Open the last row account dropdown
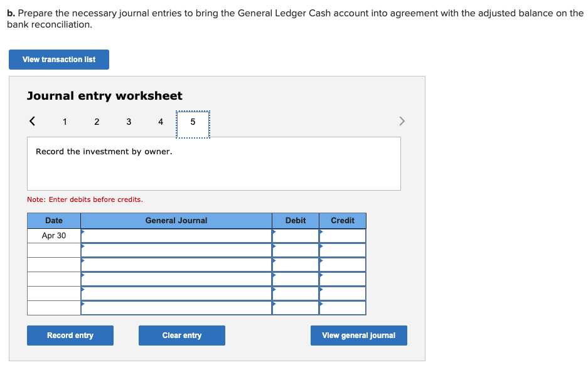The image size is (588, 370). coord(82,307)
